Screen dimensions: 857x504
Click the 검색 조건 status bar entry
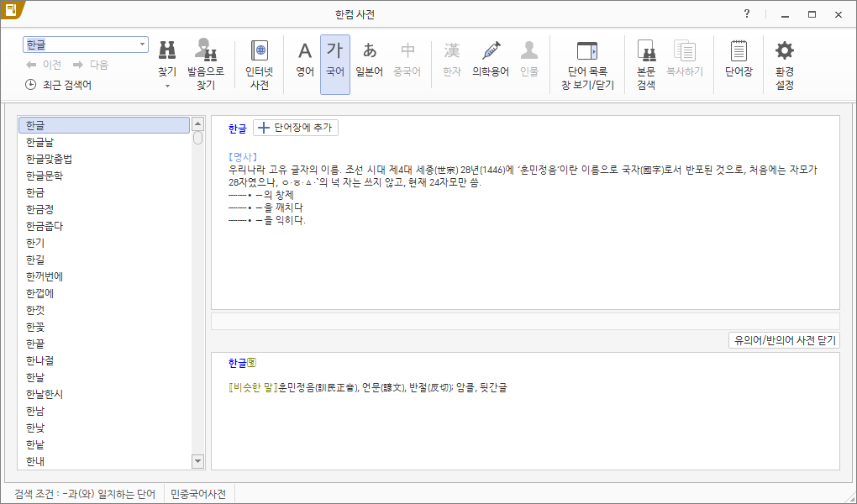tap(85, 494)
